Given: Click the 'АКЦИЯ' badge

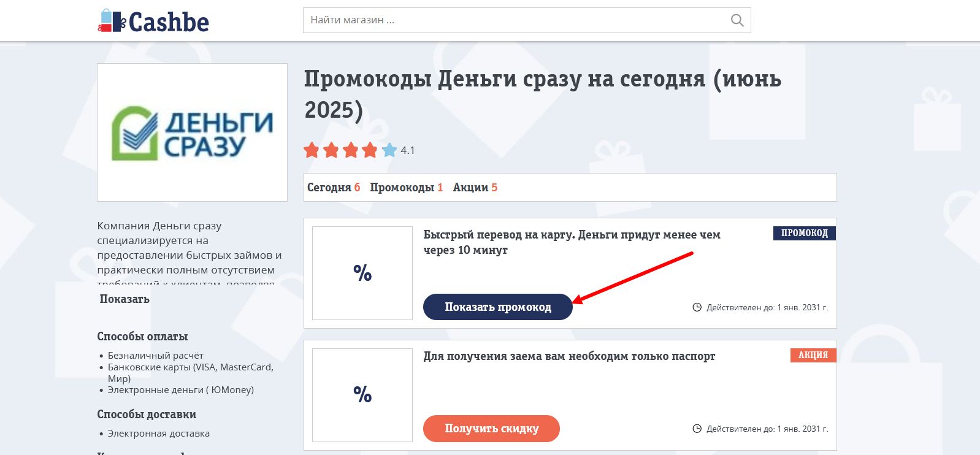Looking at the screenshot, I should [813, 355].
